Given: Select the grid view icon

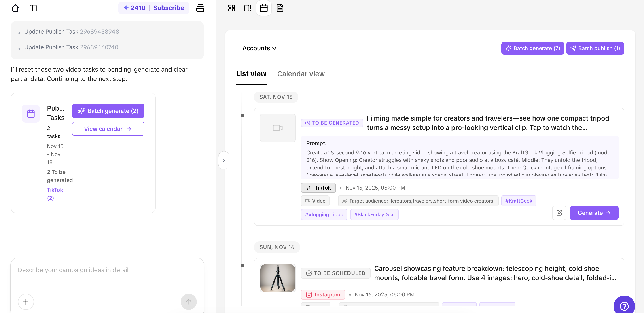Looking at the screenshot, I should coord(231,8).
